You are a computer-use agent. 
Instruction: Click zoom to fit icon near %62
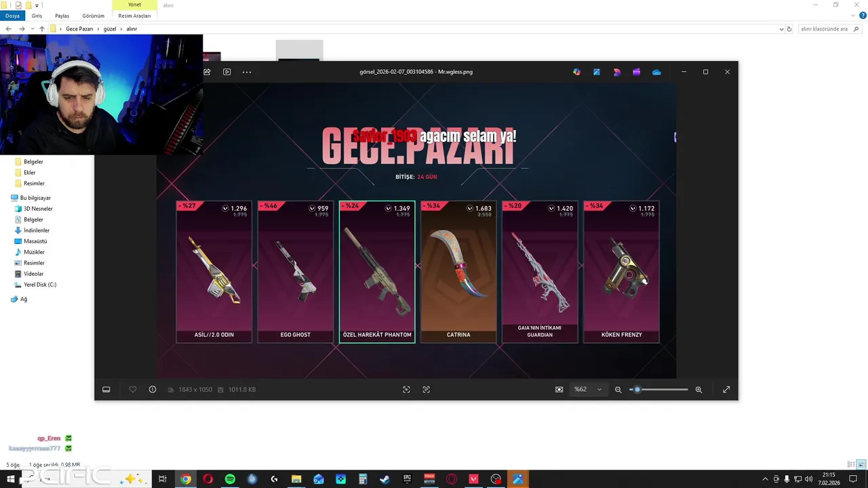coord(559,390)
